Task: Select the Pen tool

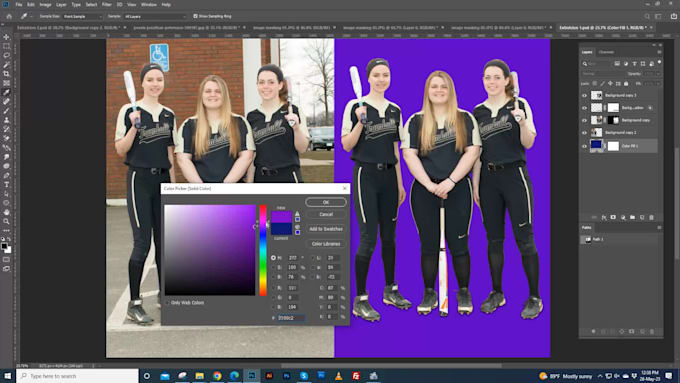Action: click(x=6, y=175)
